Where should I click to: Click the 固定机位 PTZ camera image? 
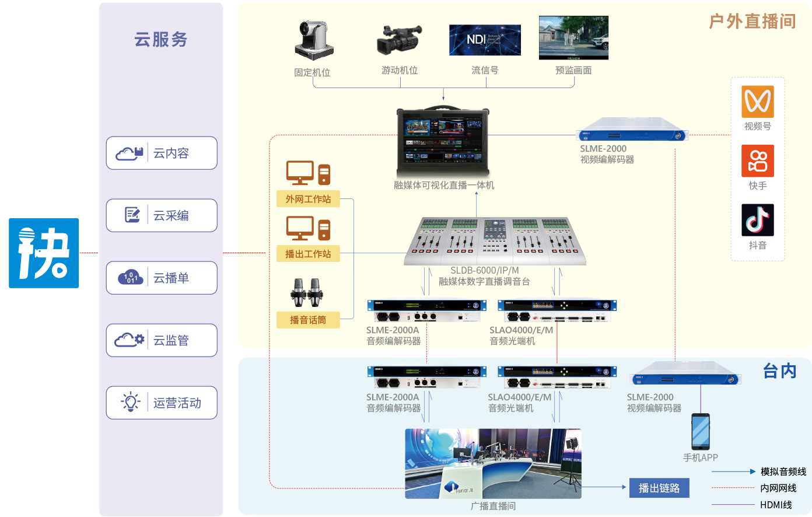coord(313,41)
